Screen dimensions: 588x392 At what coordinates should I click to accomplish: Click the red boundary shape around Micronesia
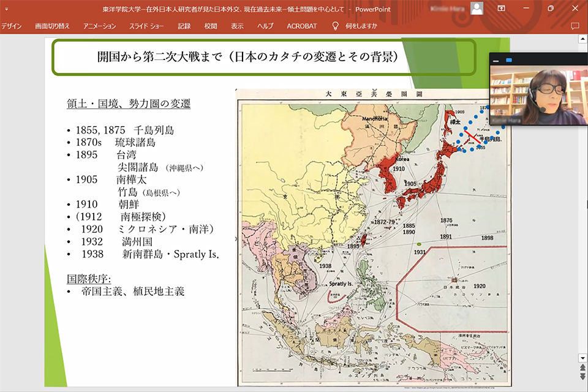[x=452, y=289]
